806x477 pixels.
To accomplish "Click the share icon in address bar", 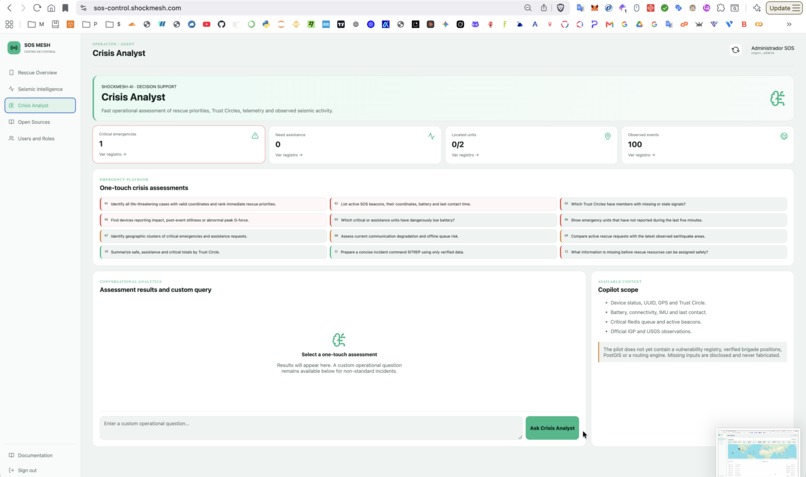I will point(544,8).
